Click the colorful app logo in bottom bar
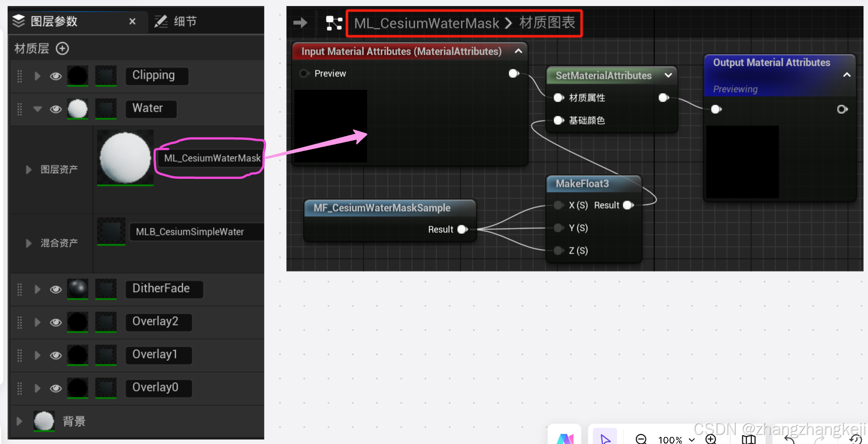Viewport: 868px width, 444px height. coord(565,438)
